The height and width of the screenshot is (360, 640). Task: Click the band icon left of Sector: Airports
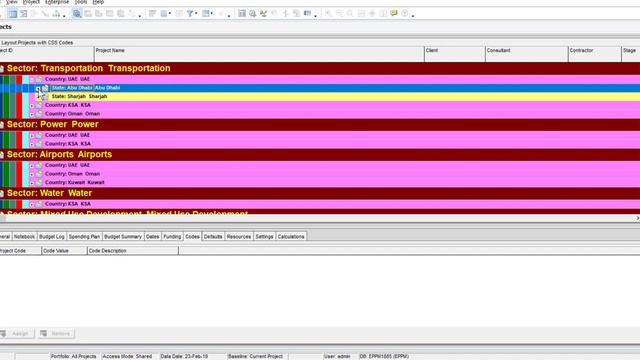(x=2, y=155)
